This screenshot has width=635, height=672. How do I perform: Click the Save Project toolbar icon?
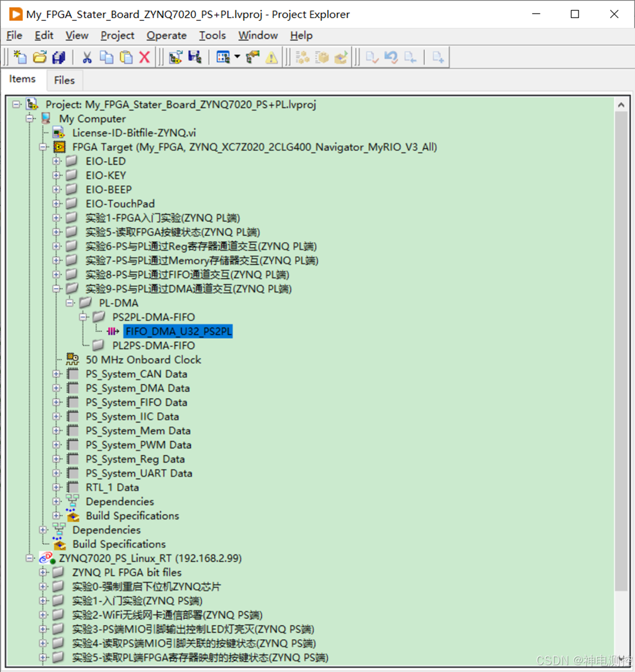tap(195, 57)
